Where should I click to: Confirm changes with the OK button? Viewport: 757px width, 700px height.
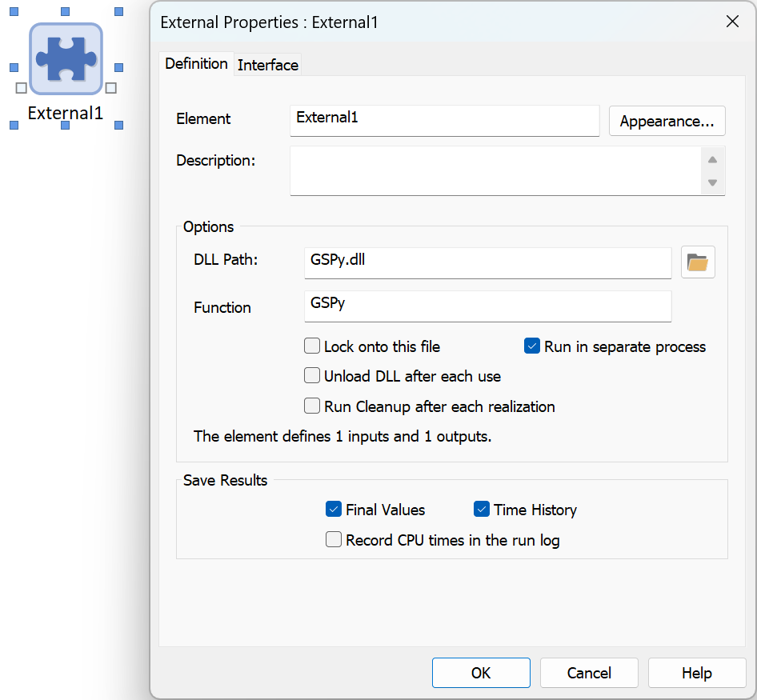(481, 672)
